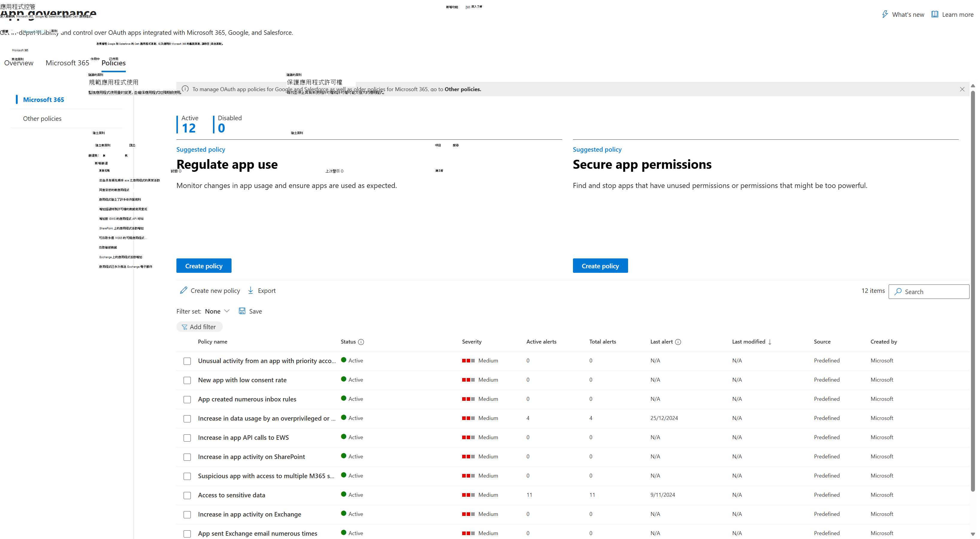Tick App created numerous inbox rules checkbox
The height and width of the screenshot is (539, 980).
pos(187,400)
